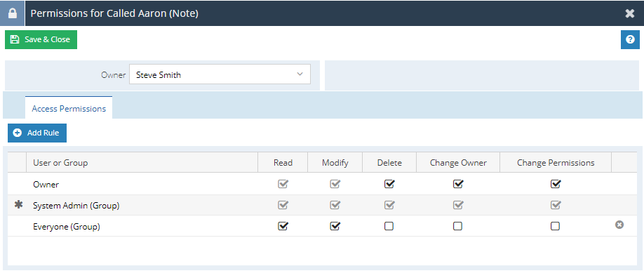This screenshot has height=278, width=644.
Task: Close the Permissions dialog with the X
Action: click(x=630, y=13)
